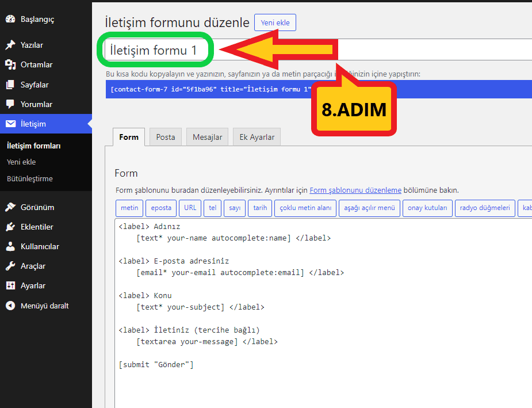Open Yazılar via its pin icon

pos(10,45)
